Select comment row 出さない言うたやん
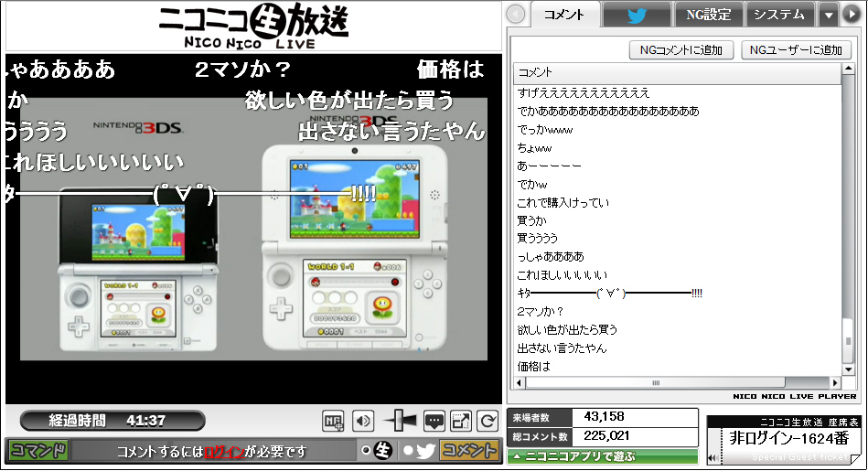The width and height of the screenshot is (868, 471). pos(677,348)
